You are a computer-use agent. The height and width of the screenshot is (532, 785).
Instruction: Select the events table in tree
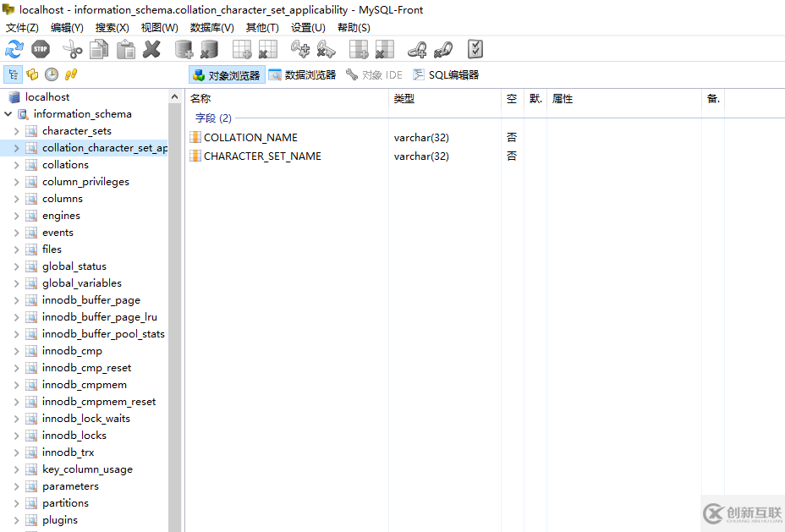(x=58, y=233)
